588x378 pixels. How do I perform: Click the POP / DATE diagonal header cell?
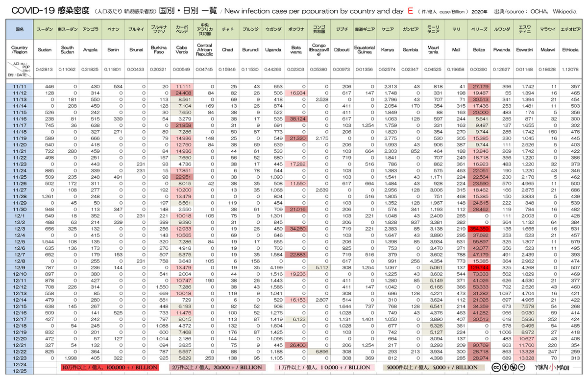coord(20,70)
